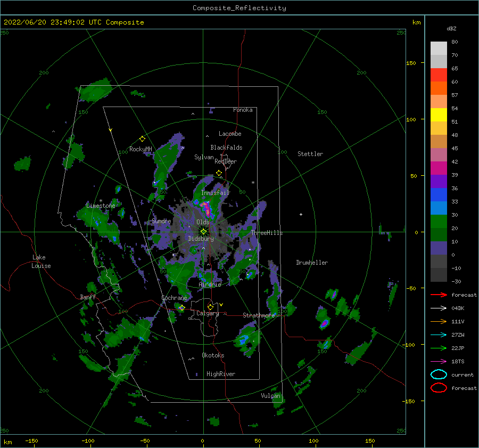Click the Olds label
The height and width of the screenshot is (448, 479).
203,222
